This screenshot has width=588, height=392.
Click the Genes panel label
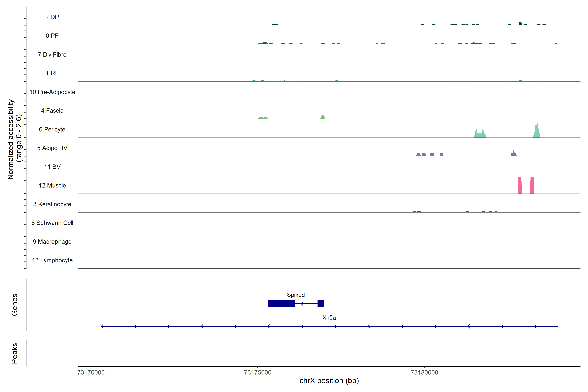coord(15,305)
